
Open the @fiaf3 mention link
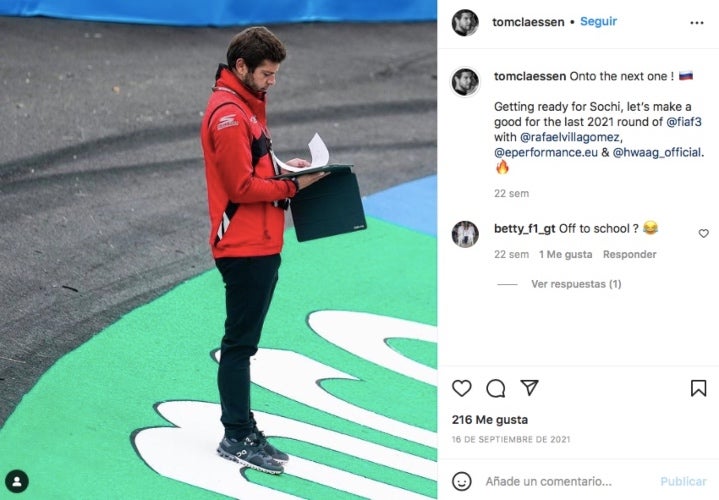coord(684,122)
